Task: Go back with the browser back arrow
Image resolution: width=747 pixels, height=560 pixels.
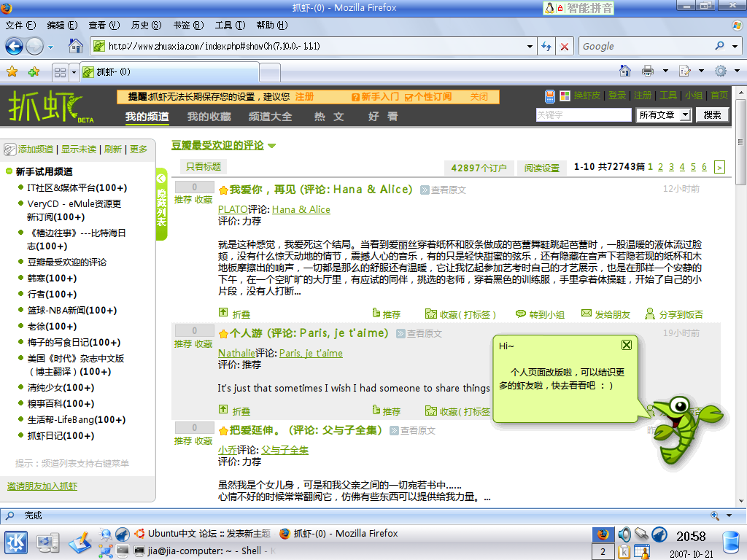Action: coord(14,46)
